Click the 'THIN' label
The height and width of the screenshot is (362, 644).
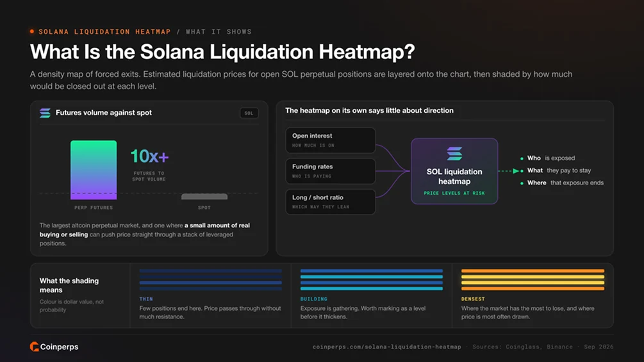pos(146,299)
